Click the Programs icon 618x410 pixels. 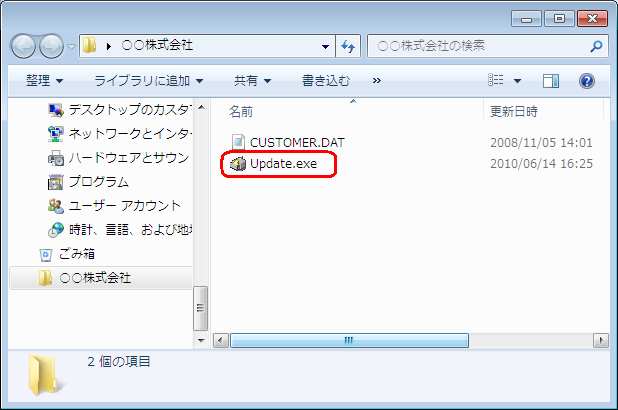(x=56, y=182)
